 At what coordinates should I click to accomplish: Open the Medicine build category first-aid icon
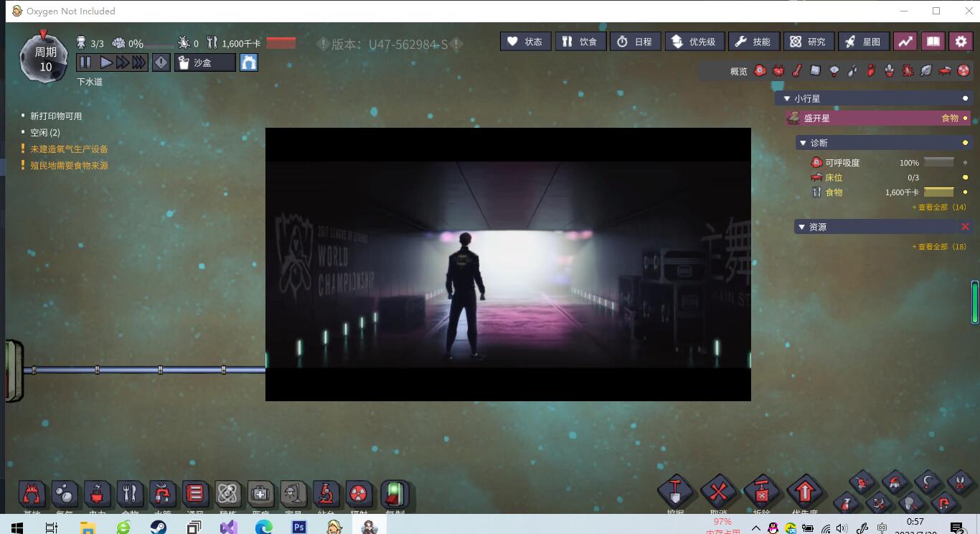point(260,495)
